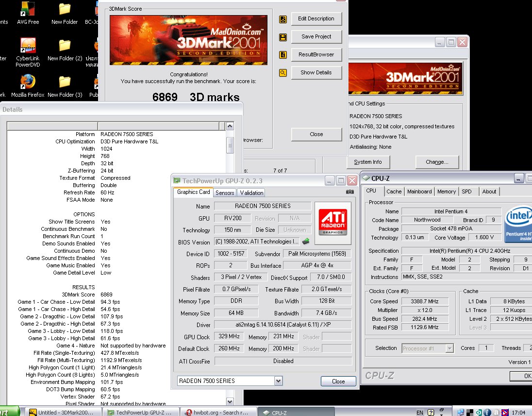Click OK button in CPU-Z
This screenshot has width=532, height=416.
coord(521,376)
